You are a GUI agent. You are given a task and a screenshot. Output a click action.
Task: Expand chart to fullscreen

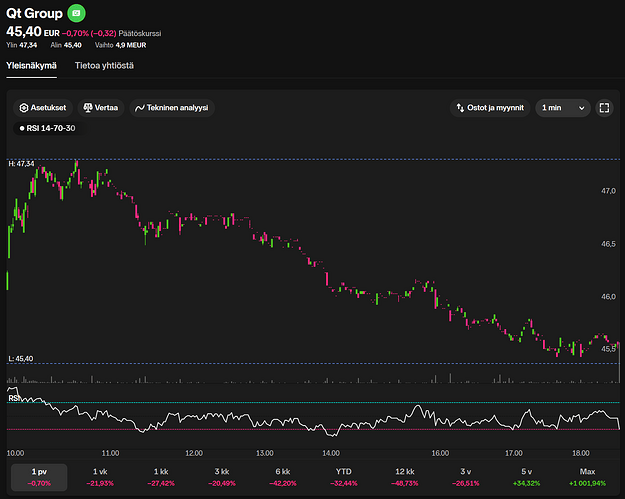pyautogui.click(x=604, y=107)
